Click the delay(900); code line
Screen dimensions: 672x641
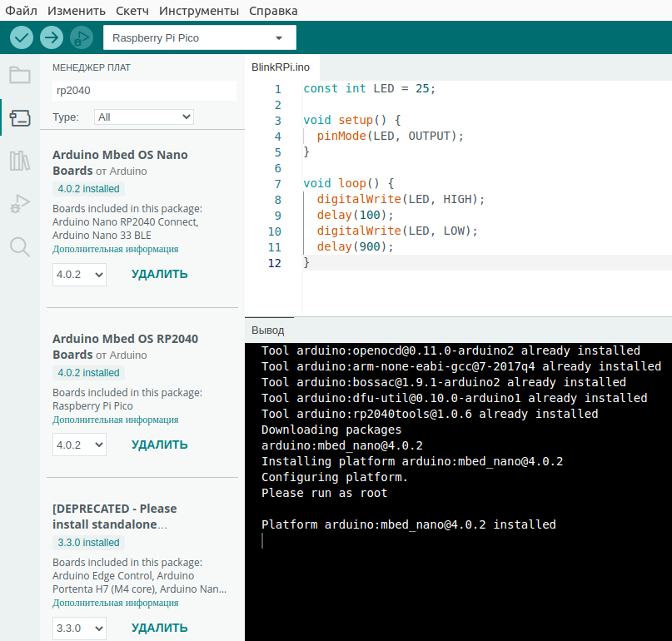(x=355, y=246)
